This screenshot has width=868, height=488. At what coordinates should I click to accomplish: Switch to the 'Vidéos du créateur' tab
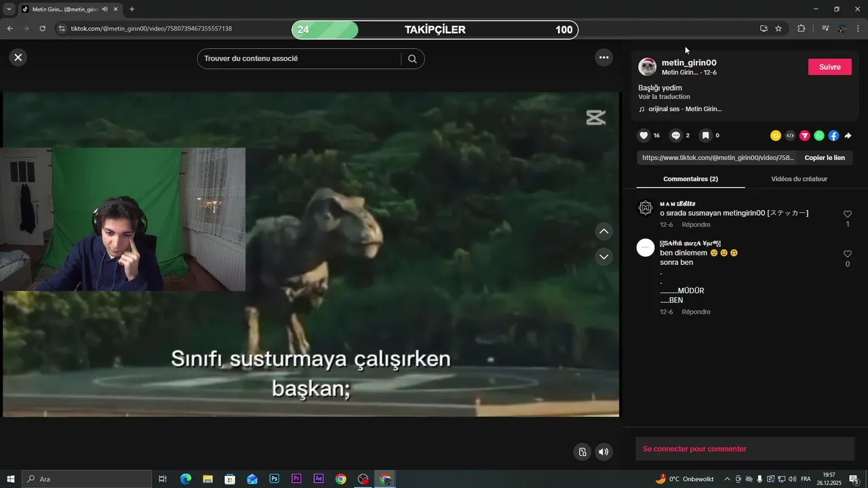[x=799, y=179]
